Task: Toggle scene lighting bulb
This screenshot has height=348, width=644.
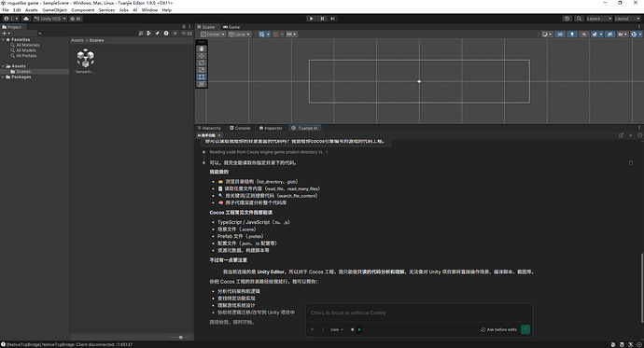Action: click(x=572, y=35)
